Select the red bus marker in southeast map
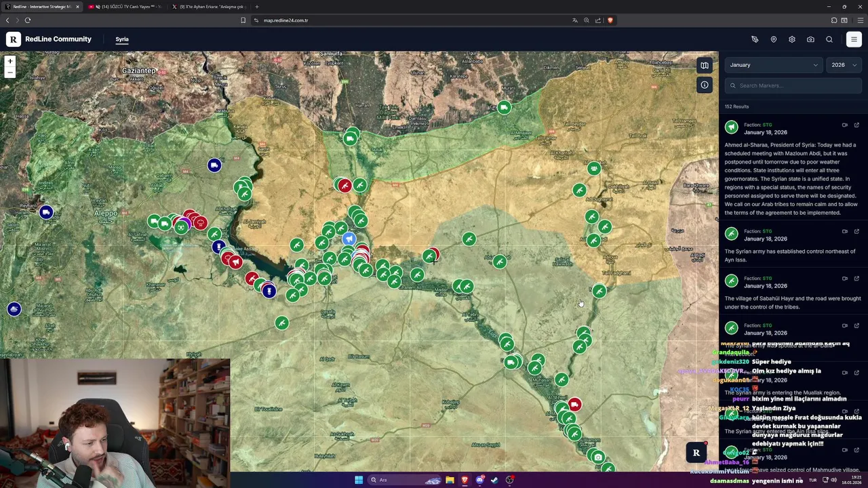Screen dimensions: 868x488 [x=574, y=405]
